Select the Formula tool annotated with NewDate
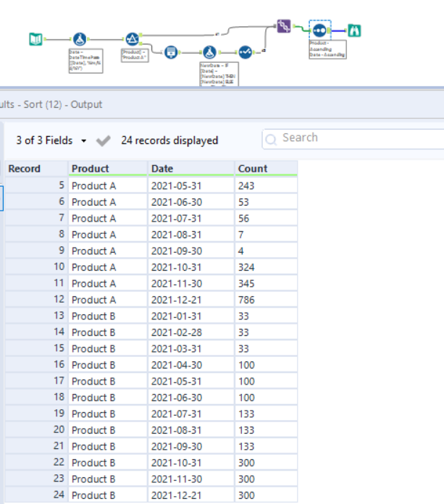Image resolution: width=444 pixels, height=504 pixels. [x=209, y=52]
